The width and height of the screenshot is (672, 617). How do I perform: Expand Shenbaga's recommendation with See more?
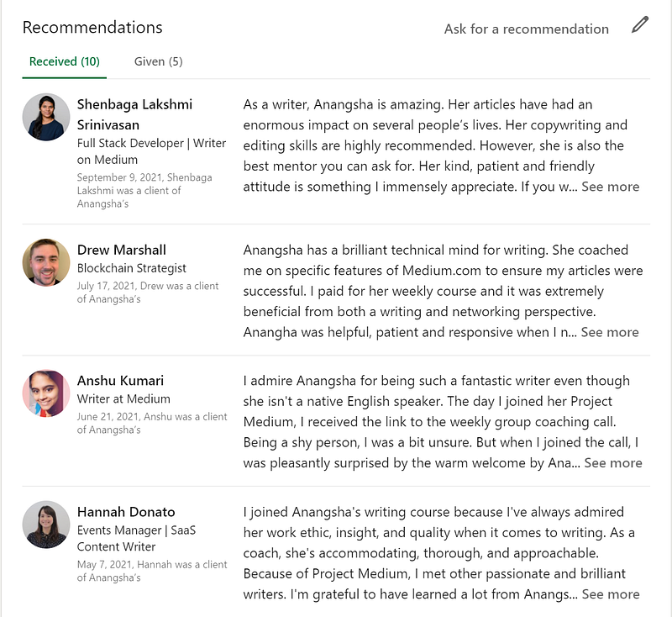click(x=610, y=187)
